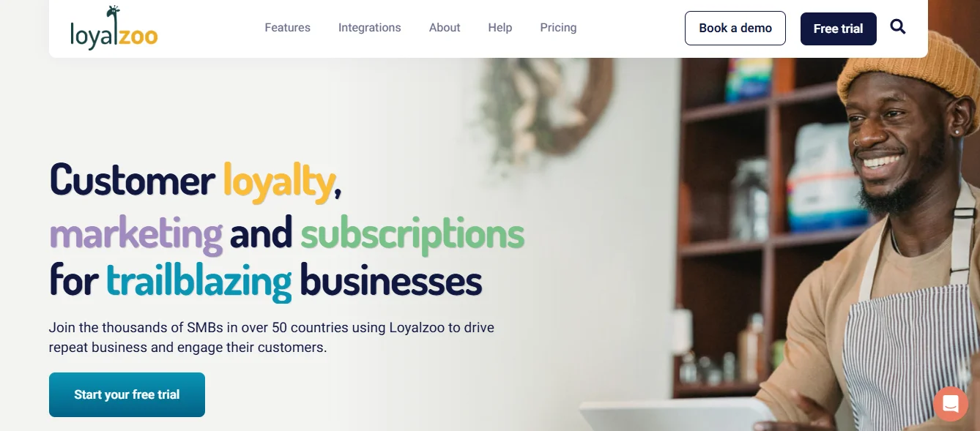Open the search magnifier icon

pyautogui.click(x=898, y=27)
